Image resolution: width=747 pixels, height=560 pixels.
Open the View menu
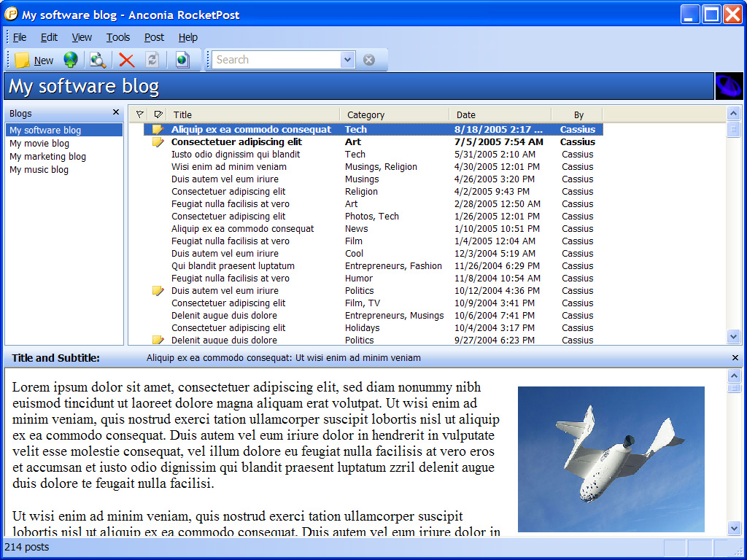(82, 37)
